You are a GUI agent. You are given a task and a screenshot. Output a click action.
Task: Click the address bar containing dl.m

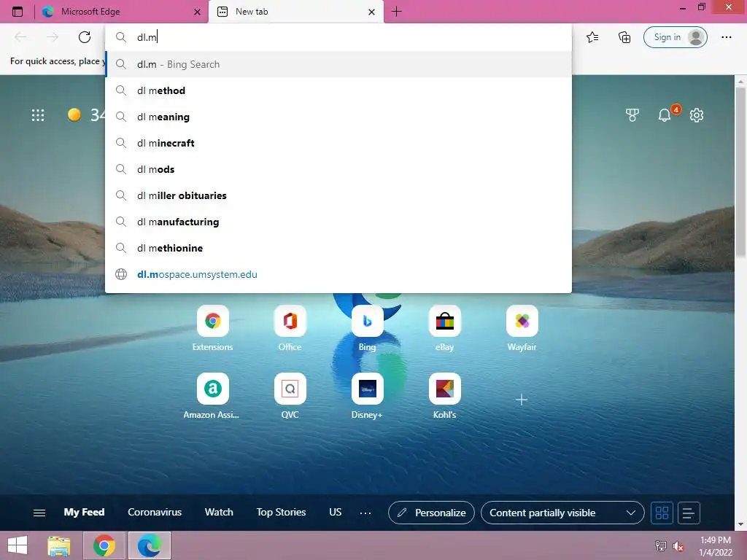click(x=338, y=37)
